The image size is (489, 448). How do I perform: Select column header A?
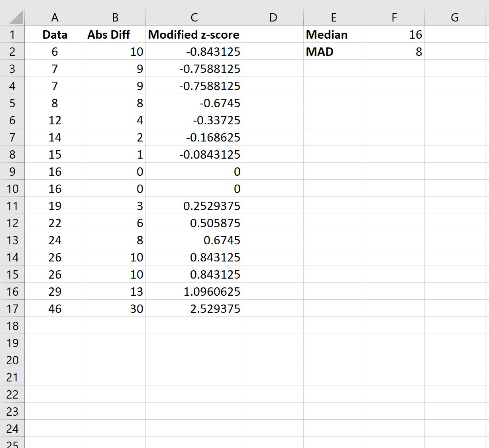[55, 17]
